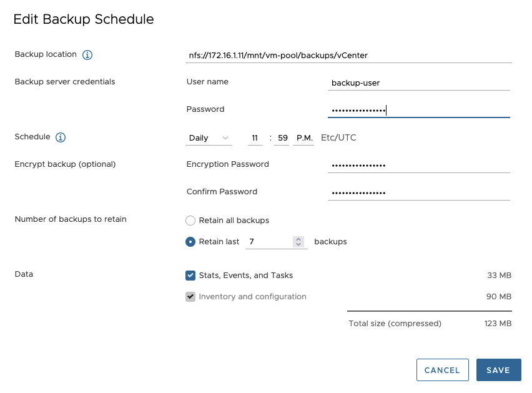The height and width of the screenshot is (393, 532).
Task: Click the retain count stepper arrows
Action: click(298, 242)
